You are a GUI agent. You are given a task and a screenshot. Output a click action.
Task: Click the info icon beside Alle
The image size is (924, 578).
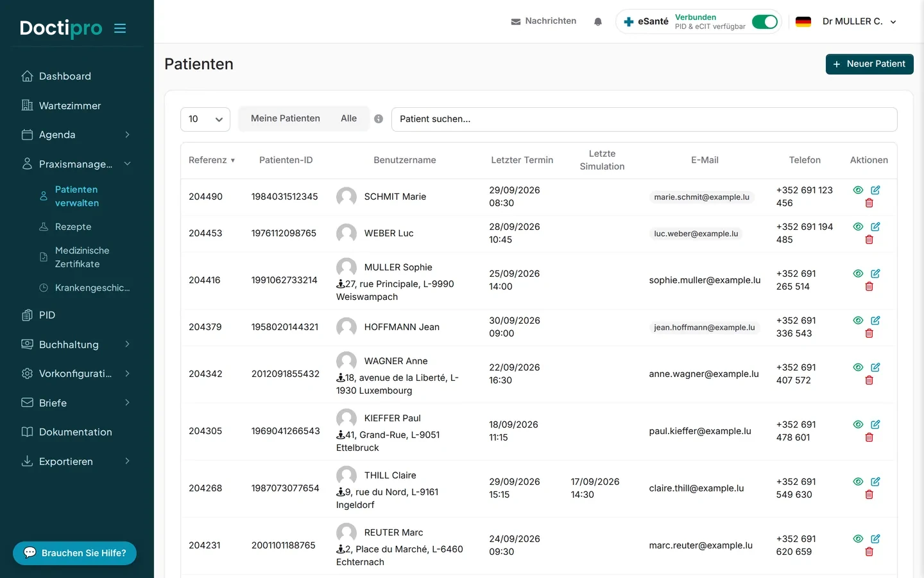point(379,119)
